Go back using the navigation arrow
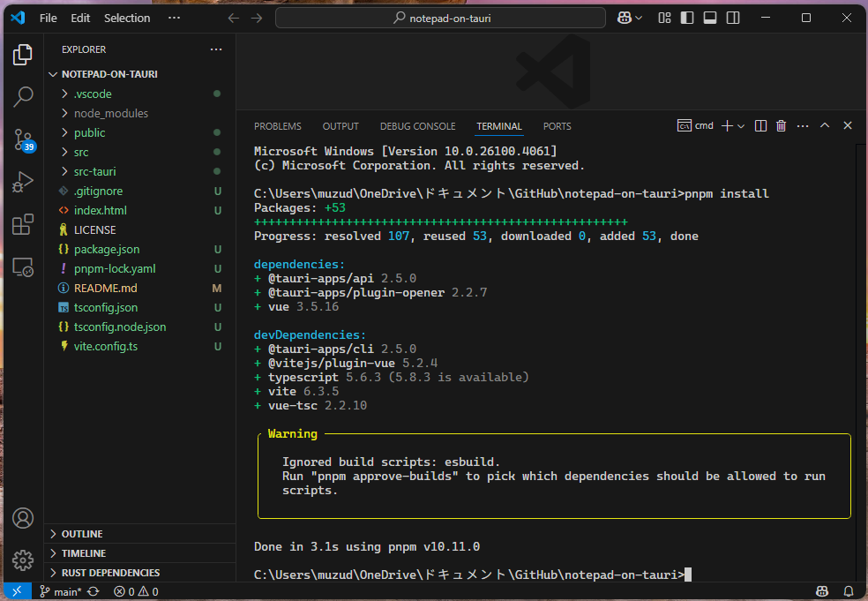The width and height of the screenshot is (868, 601). [234, 19]
